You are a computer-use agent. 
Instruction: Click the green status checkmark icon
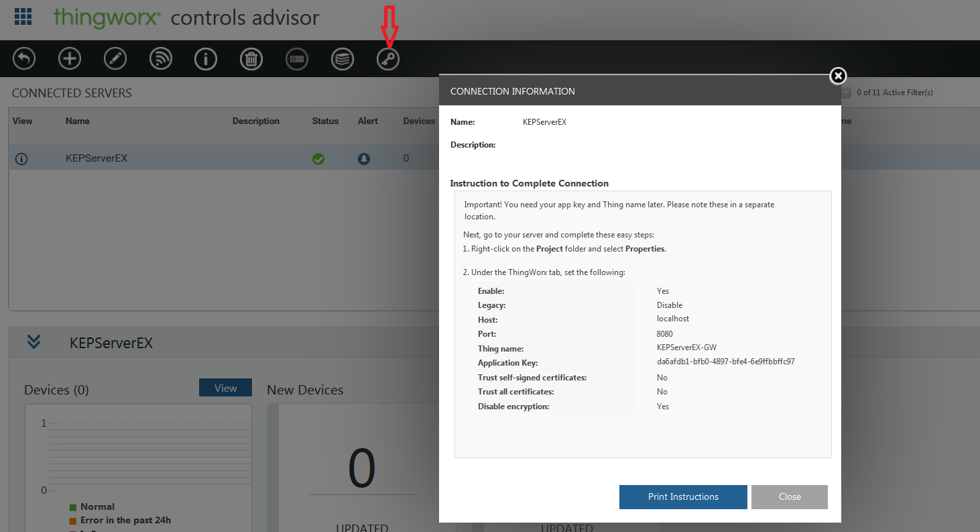(x=318, y=159)
